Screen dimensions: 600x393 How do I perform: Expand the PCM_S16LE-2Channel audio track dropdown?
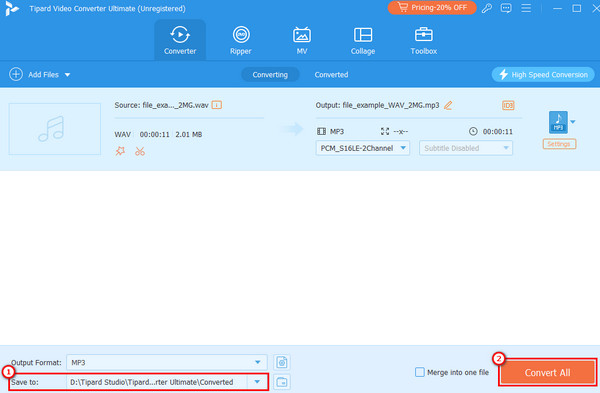[362, 148]
